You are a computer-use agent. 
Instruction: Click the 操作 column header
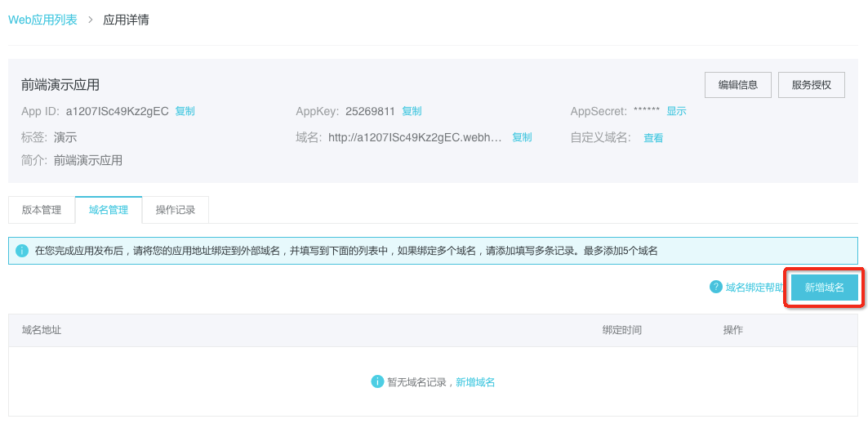(733, 330)
